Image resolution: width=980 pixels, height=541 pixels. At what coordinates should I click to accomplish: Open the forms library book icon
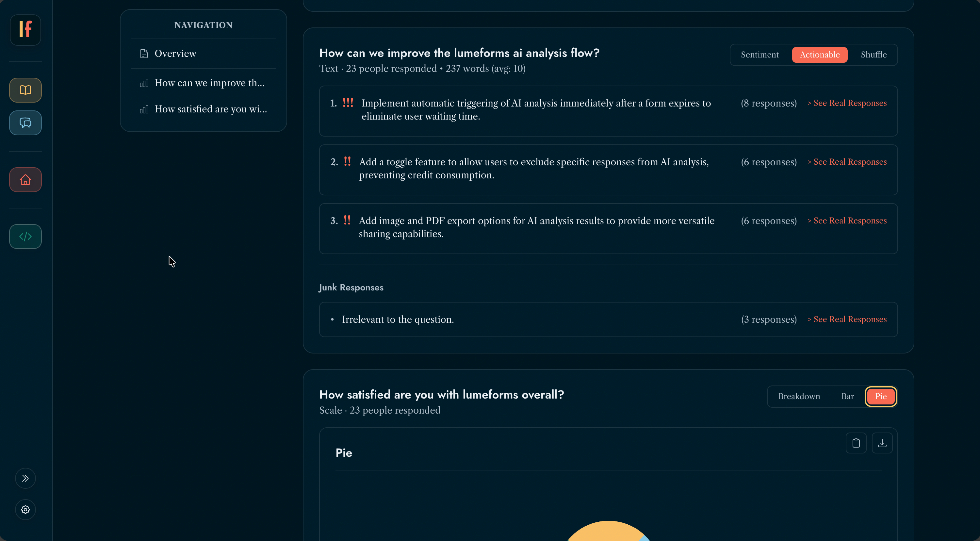[25, 90]
